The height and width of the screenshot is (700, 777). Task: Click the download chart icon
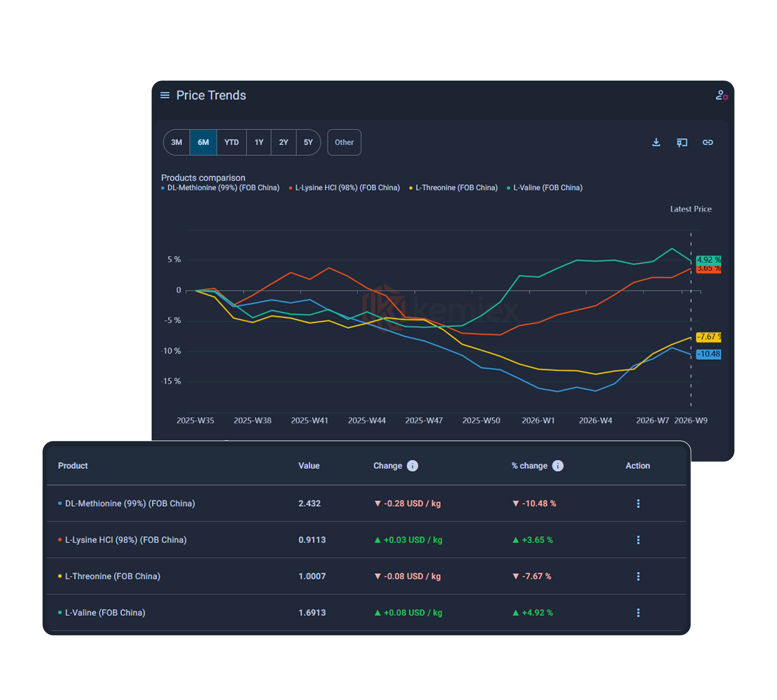pyautogui.click(x=656, y=142)
